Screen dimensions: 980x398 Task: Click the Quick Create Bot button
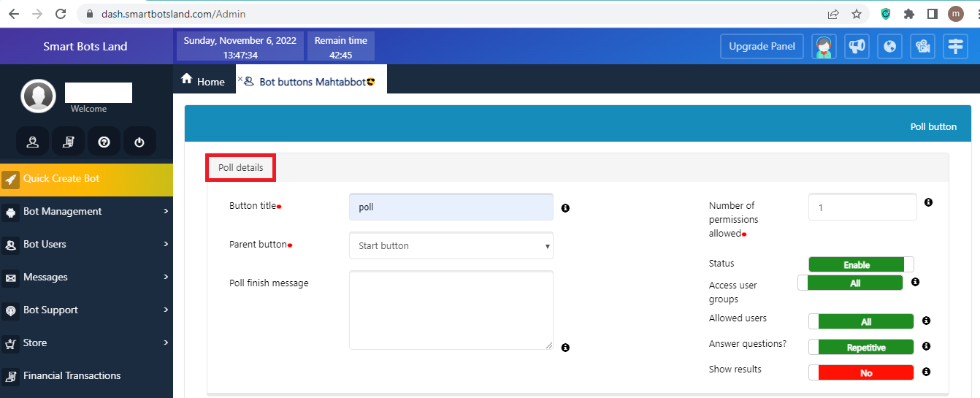[x=86, y=178]
